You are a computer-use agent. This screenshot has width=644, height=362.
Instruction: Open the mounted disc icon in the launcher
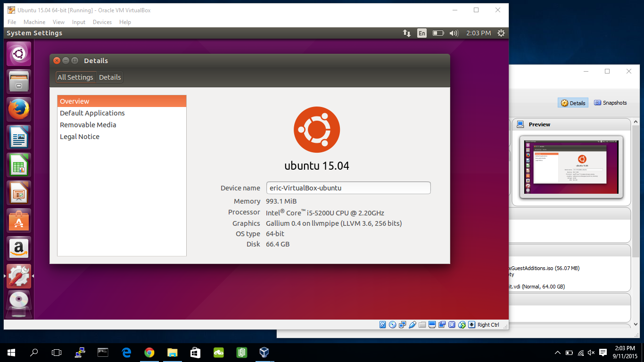coord(19,303)
